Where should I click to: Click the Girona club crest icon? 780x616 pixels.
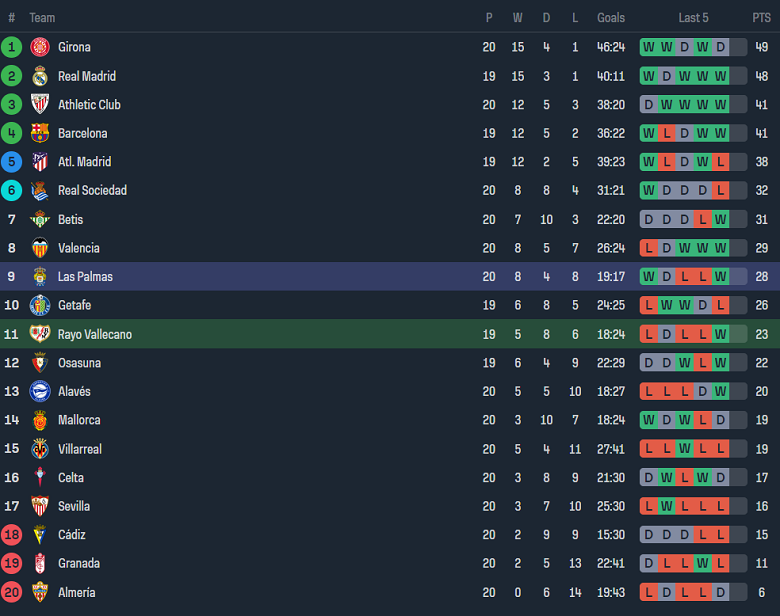40,47
